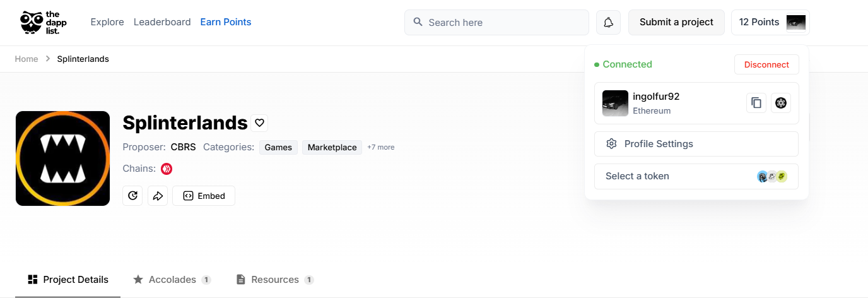Screen dimensions: 868x298
Task: Open the notifications bell
Action: tap(608, 22)
